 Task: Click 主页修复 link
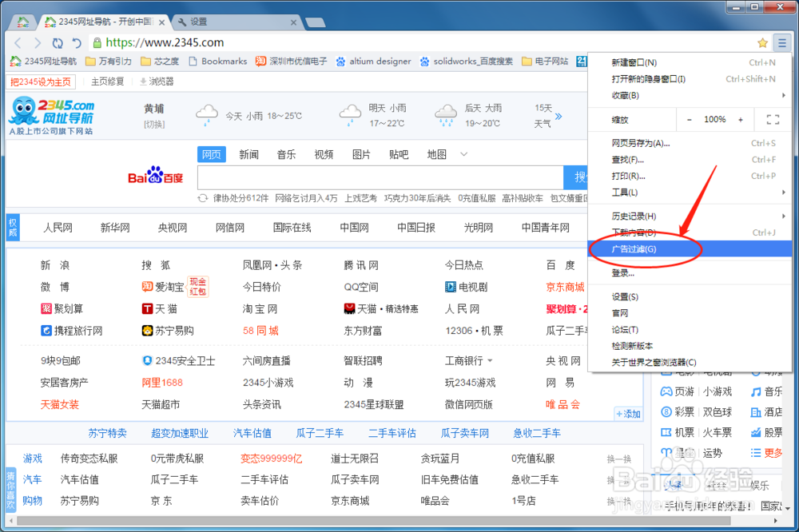[108, 81]
